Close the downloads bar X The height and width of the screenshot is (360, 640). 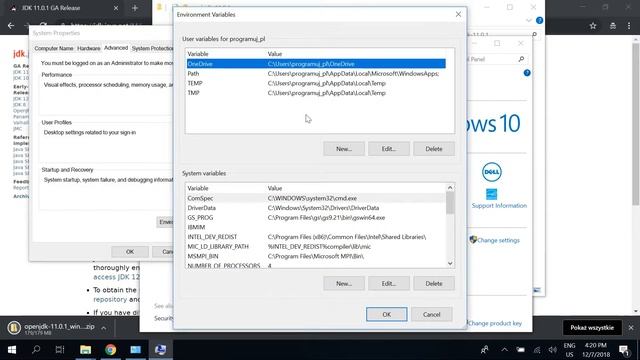tap(631, 327)
